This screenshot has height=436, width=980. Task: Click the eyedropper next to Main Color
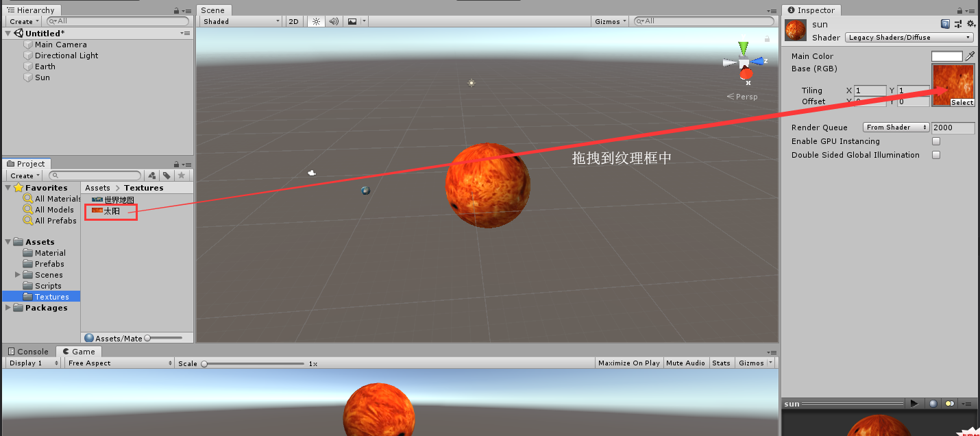pos(971,56)
